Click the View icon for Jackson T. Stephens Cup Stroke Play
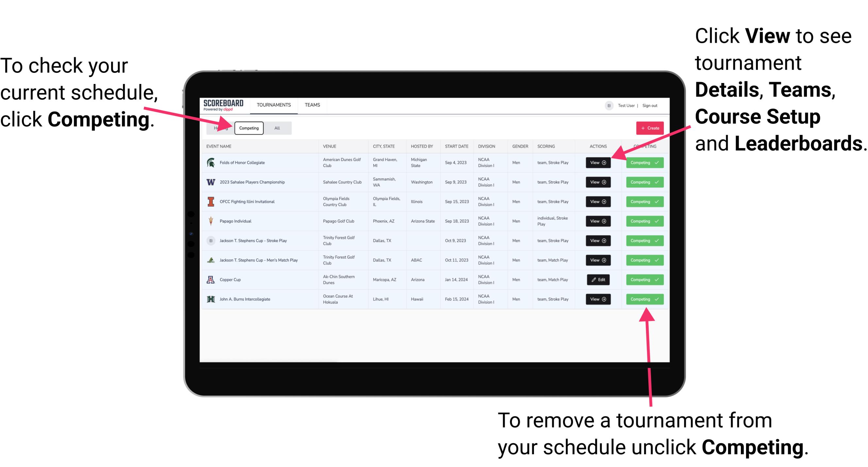 point(597,241)
